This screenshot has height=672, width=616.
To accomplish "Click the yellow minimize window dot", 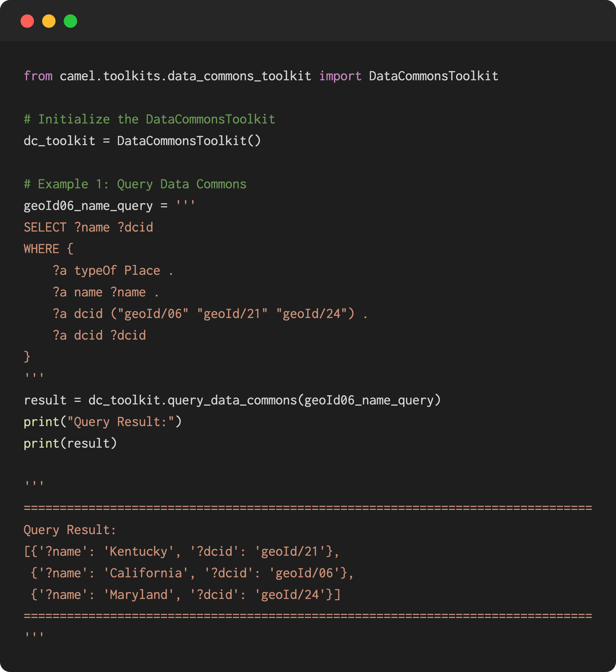I will [x=49, y=21].
